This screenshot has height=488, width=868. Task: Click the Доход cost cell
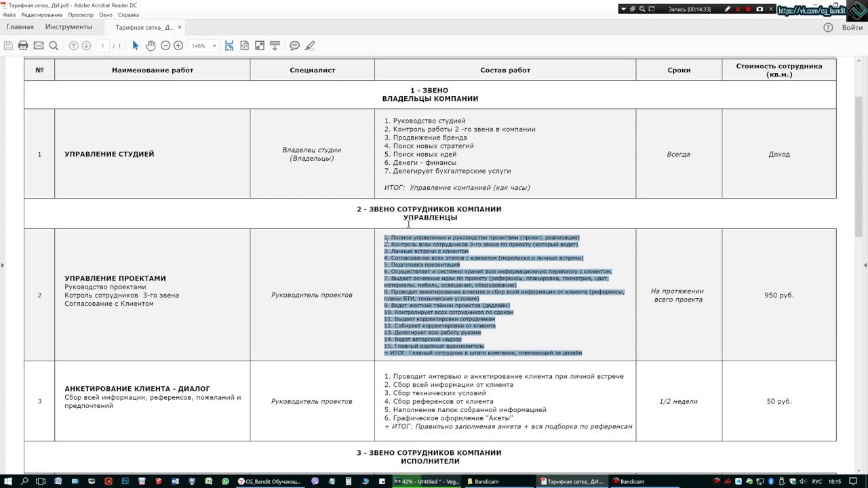pyautogui.click(x=779, y=154)
